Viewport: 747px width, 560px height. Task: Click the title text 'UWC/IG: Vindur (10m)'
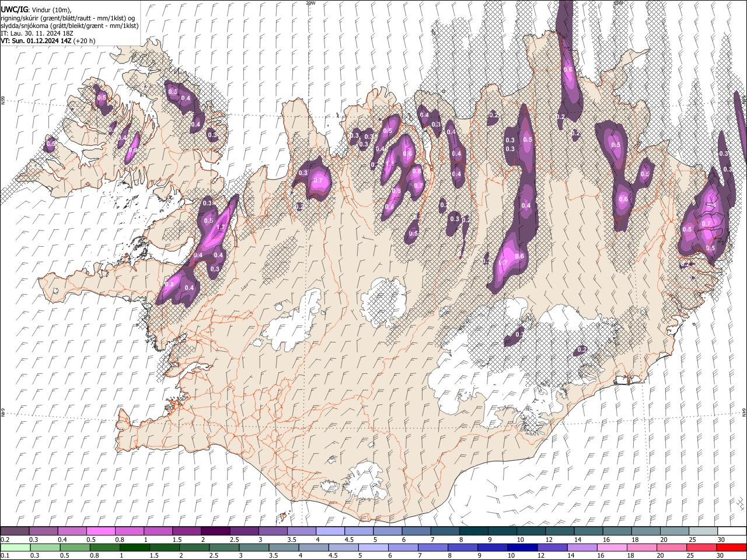(x=36, y=9)
